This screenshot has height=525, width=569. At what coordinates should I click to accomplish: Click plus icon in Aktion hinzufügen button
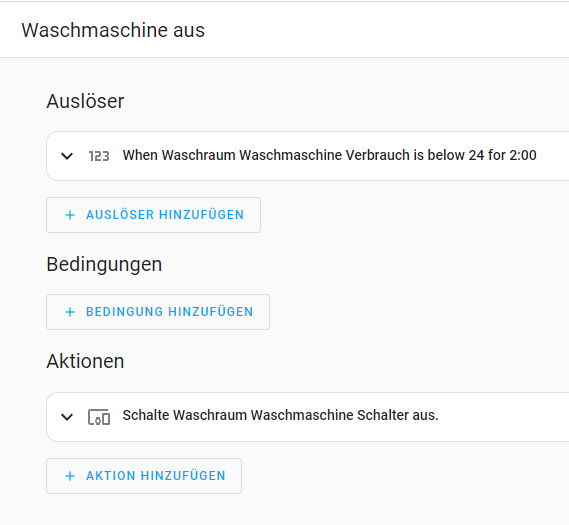70,476
